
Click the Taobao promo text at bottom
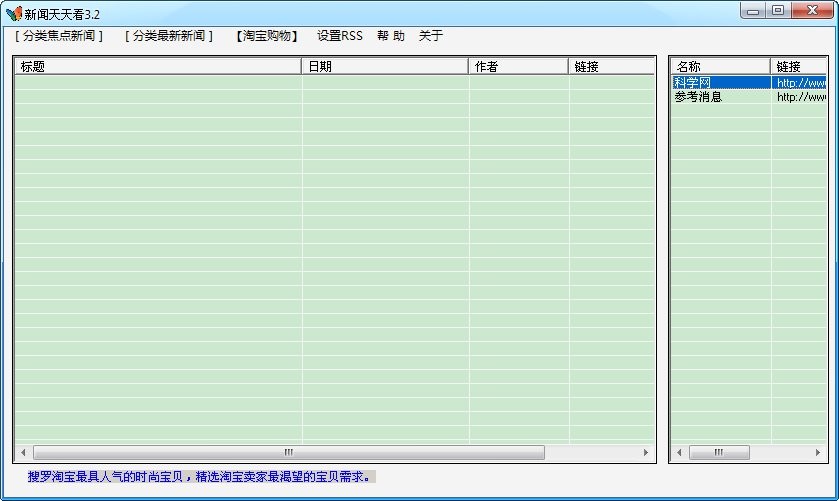pyautogui.click(x=201, y=476)
